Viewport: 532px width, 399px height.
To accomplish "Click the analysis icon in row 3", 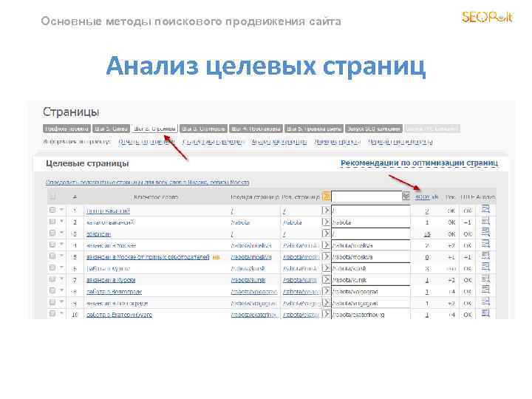I will coord(486,233).
